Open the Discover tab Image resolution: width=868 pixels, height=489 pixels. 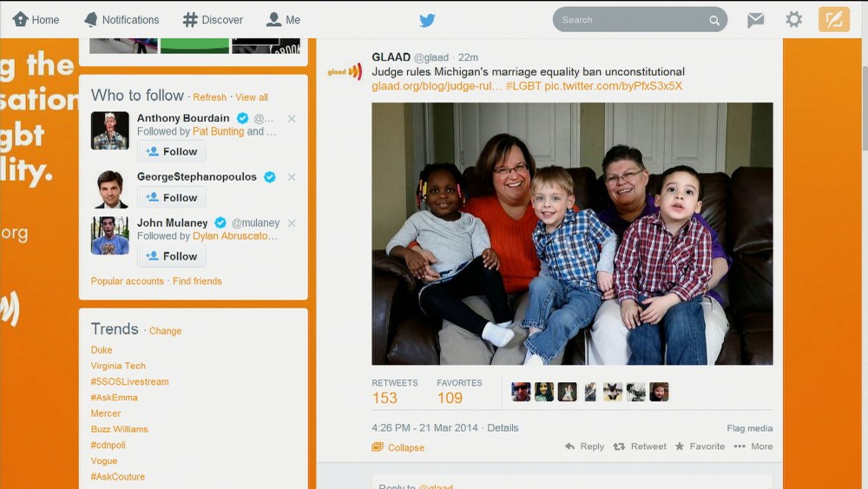click(214, 20)
